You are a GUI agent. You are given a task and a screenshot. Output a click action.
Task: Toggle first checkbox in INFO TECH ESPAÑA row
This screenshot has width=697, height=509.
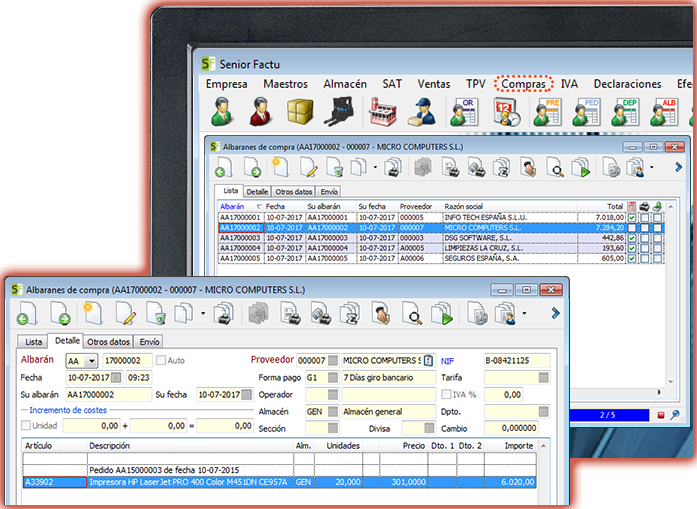[x=632, y=218]
